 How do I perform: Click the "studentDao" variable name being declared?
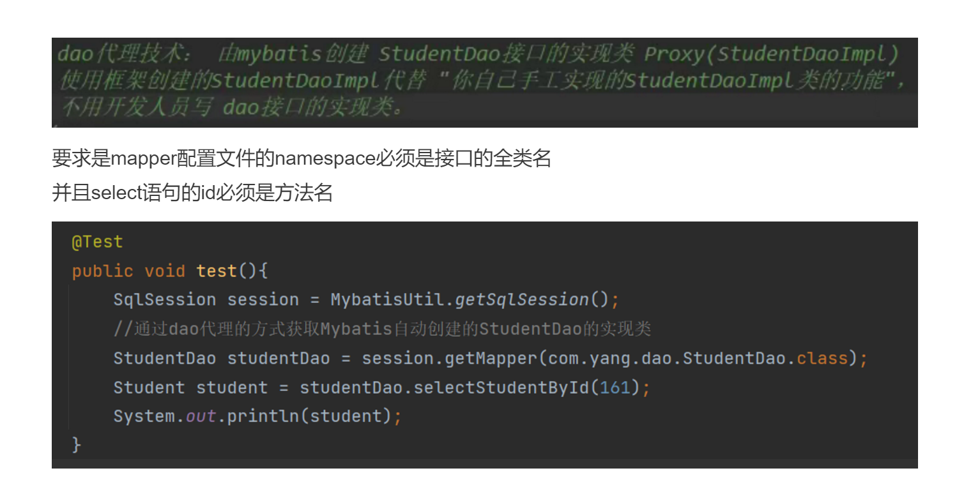[279, 358]
